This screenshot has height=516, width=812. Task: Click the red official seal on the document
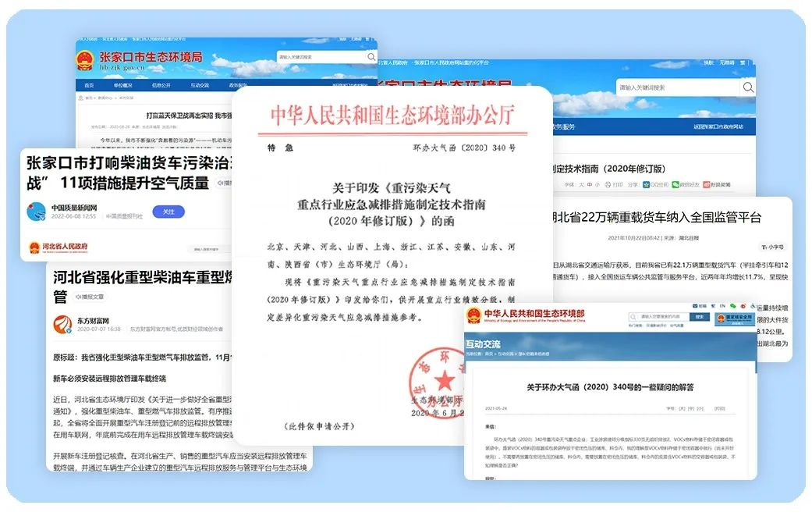pyautogui.click(x=438, y=383)
